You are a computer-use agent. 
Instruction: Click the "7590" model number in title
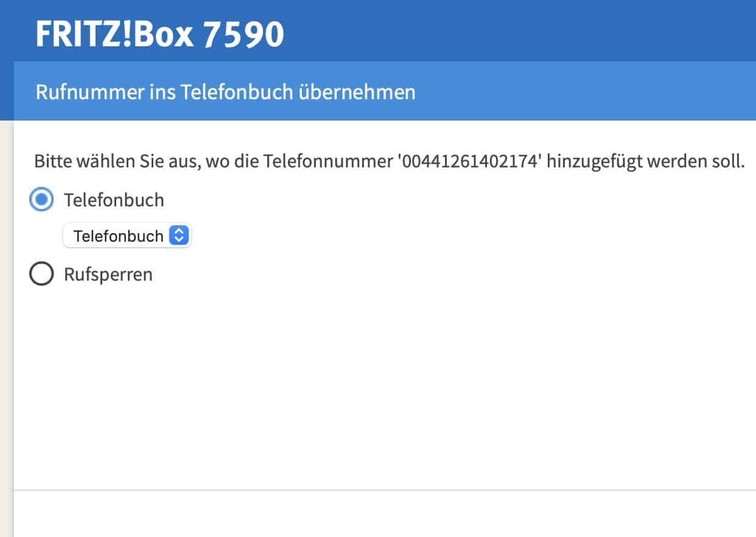point(243,33)
